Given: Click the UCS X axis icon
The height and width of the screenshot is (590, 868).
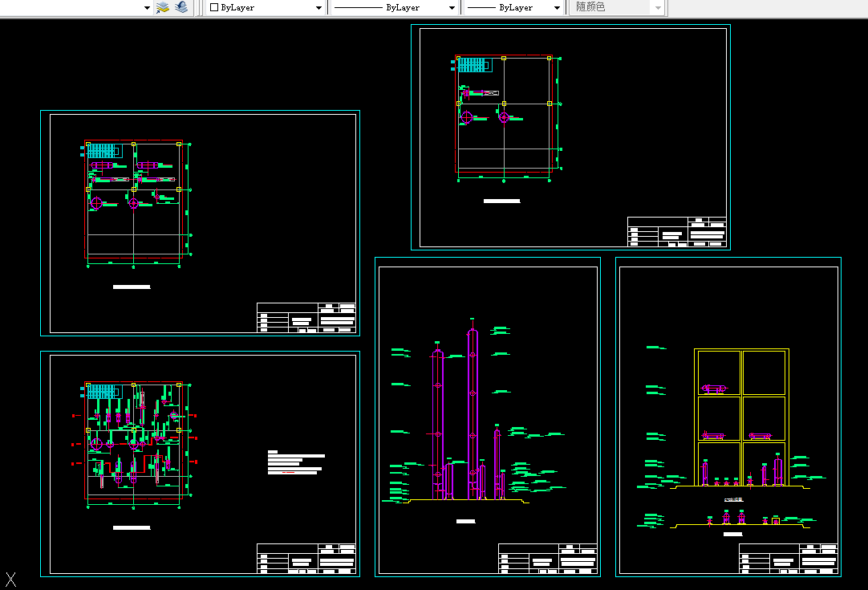Looking at the screenshot, I should [10, 580].
